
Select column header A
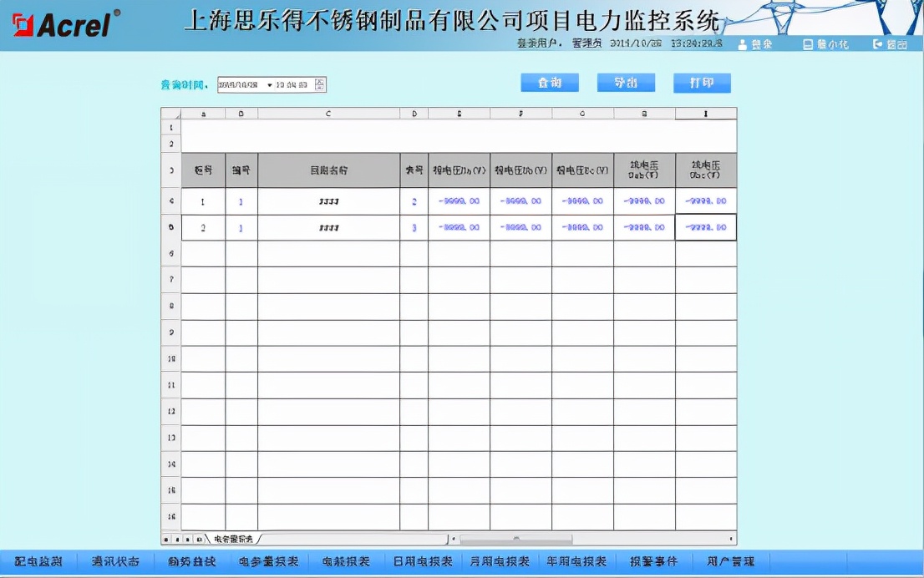click(x=203, y=114)
